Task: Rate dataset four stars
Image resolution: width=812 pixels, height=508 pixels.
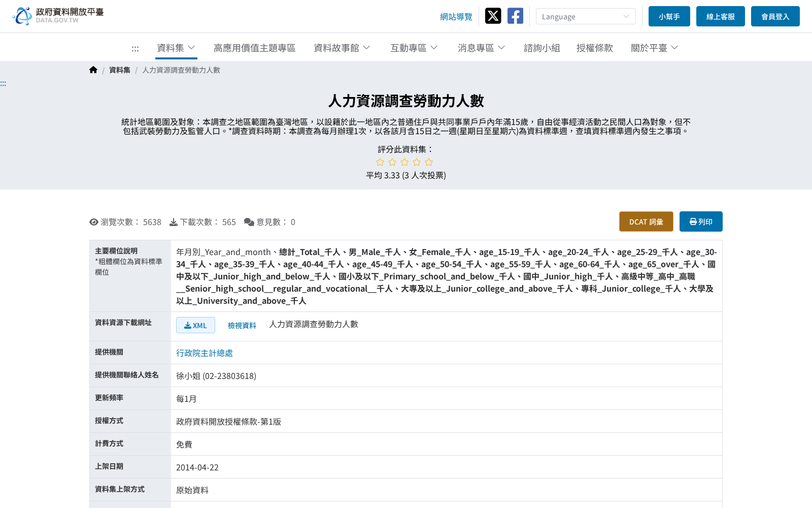Action: tap(417, 162)
